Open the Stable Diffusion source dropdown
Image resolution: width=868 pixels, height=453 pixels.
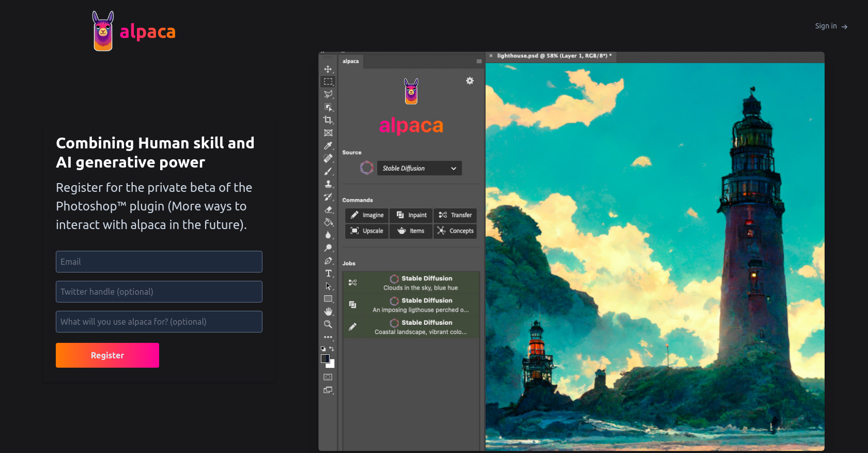tap(419, 169)
